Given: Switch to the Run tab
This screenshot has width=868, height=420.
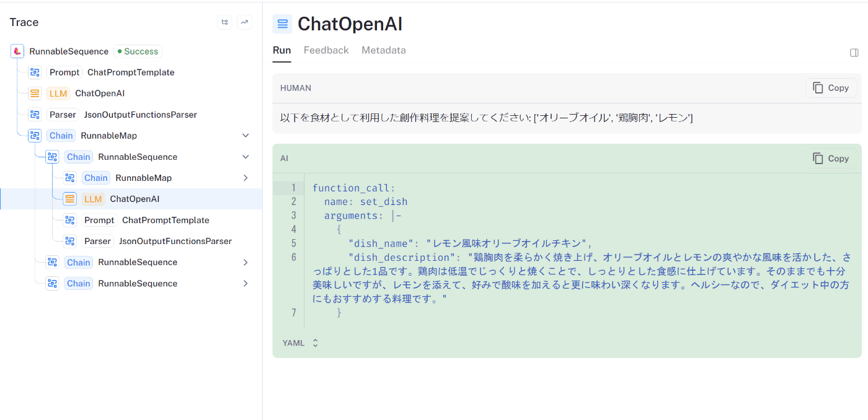Looking at the screenshot, I should point(281,50).
